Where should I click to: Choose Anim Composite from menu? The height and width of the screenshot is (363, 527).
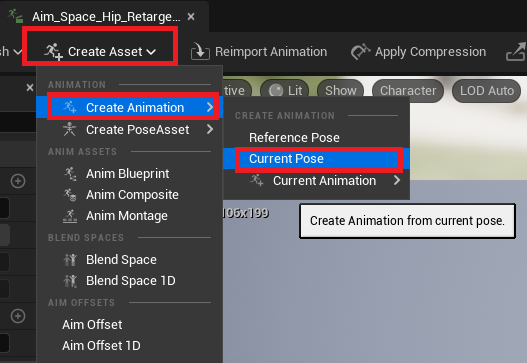(129, 195)
